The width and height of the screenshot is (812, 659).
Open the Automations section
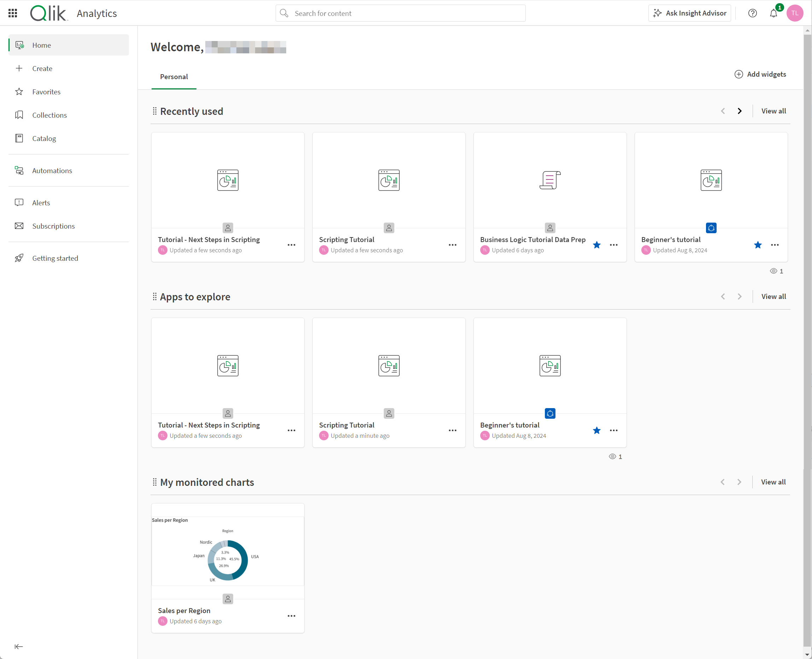coord(52,170)
